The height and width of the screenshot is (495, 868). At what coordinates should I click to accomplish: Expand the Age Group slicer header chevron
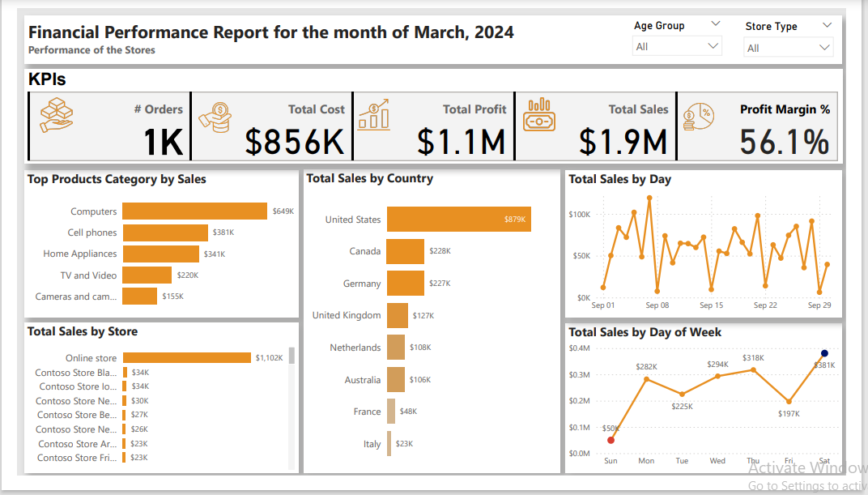point(715,25)
